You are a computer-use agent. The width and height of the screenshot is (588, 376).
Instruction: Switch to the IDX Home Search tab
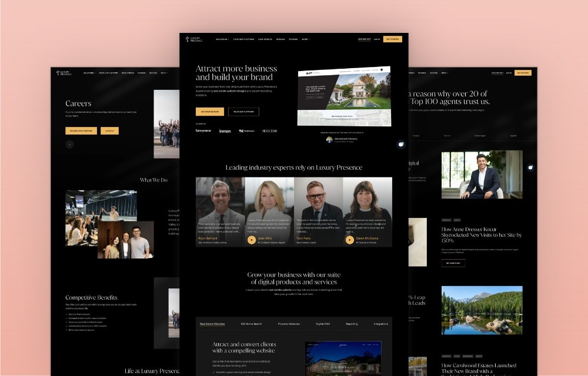pos(251,324)
